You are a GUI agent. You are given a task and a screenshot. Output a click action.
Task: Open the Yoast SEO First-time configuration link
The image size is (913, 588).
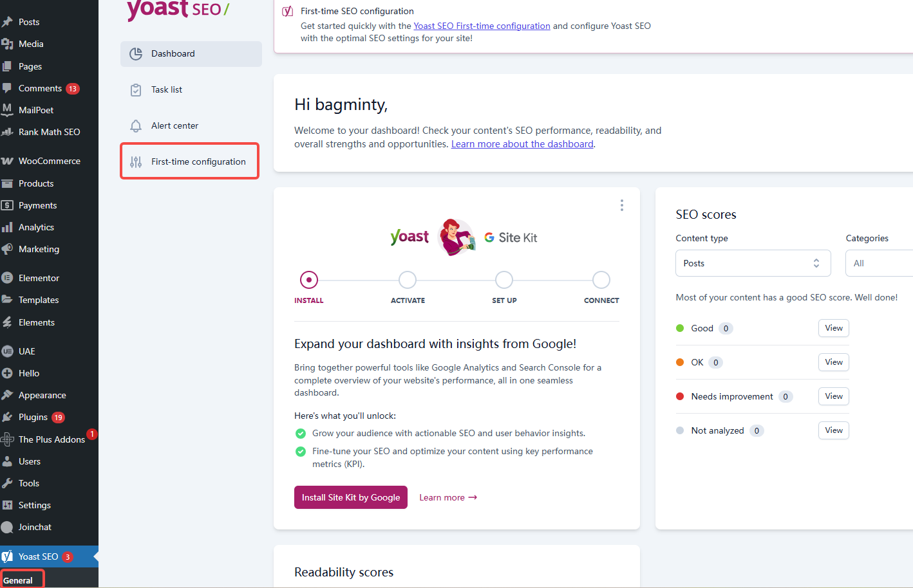pyautogui.click(x=482, y=26)
